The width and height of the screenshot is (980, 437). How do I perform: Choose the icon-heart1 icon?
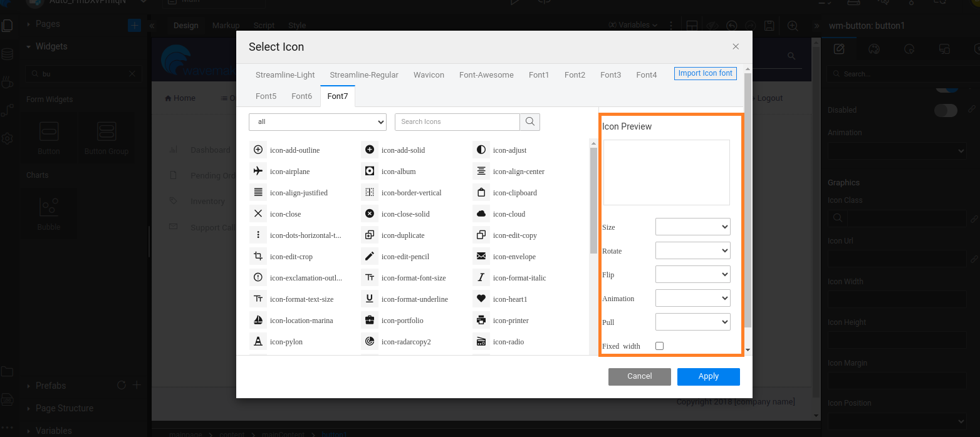click(511, 299)
